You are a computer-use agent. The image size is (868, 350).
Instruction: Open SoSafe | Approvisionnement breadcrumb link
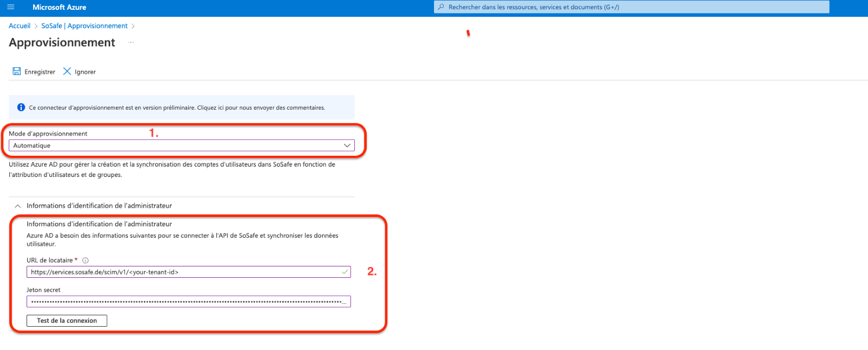tap(84, 26)
